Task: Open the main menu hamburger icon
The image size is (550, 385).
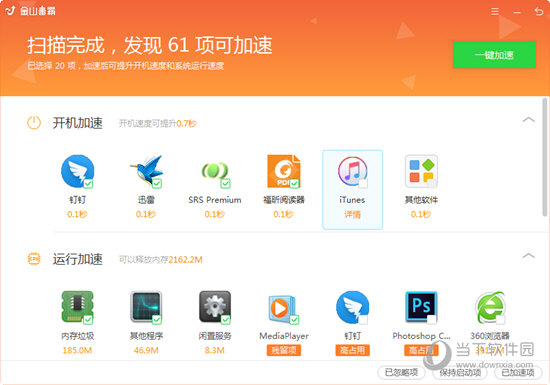Action: pos(495,12)
